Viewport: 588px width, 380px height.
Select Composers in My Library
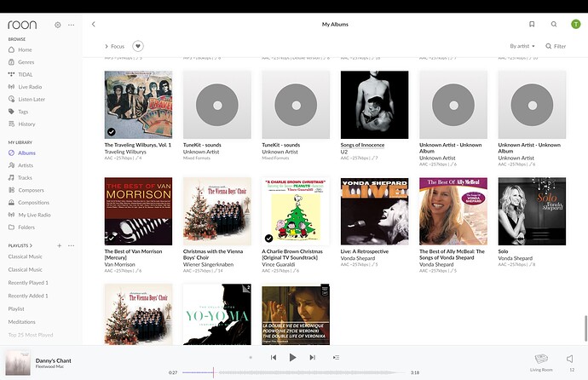[x=26, y=190]
